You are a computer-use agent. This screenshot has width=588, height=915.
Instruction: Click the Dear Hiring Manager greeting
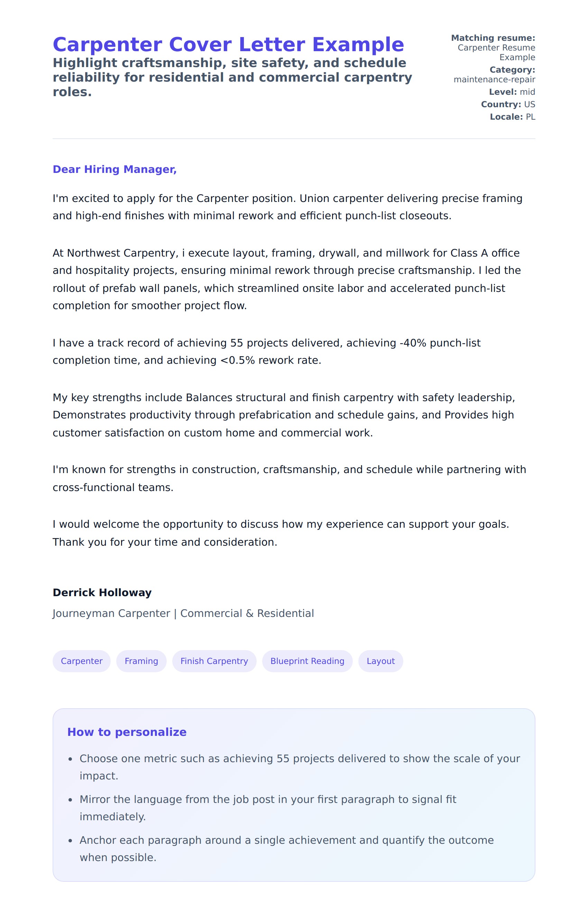(114, 169)
